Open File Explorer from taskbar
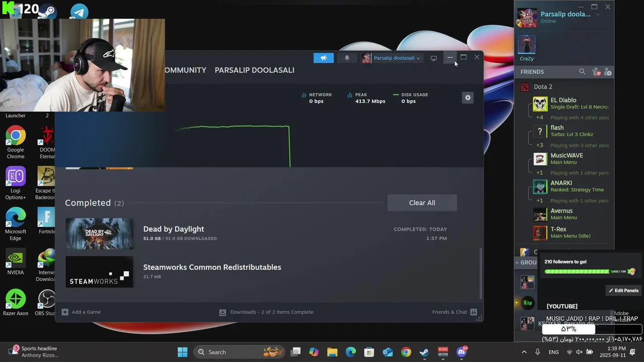Image resolution: width=644 pixels, height=362 pixels. tap(332, 352)
